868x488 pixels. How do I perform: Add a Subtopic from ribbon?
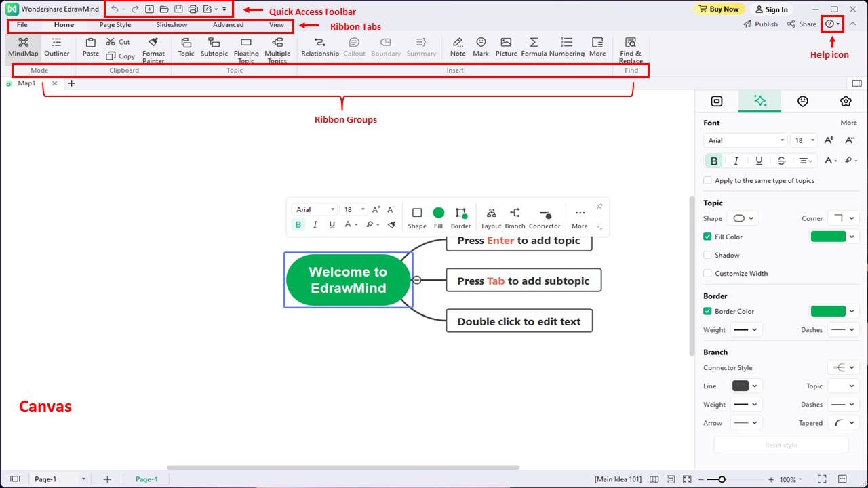coord(214,47)
